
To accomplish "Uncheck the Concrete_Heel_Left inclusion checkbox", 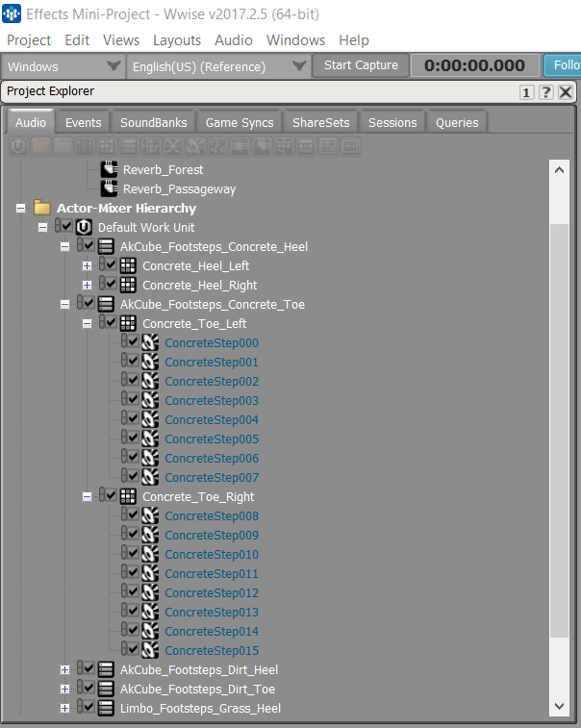I will [112, 264].
